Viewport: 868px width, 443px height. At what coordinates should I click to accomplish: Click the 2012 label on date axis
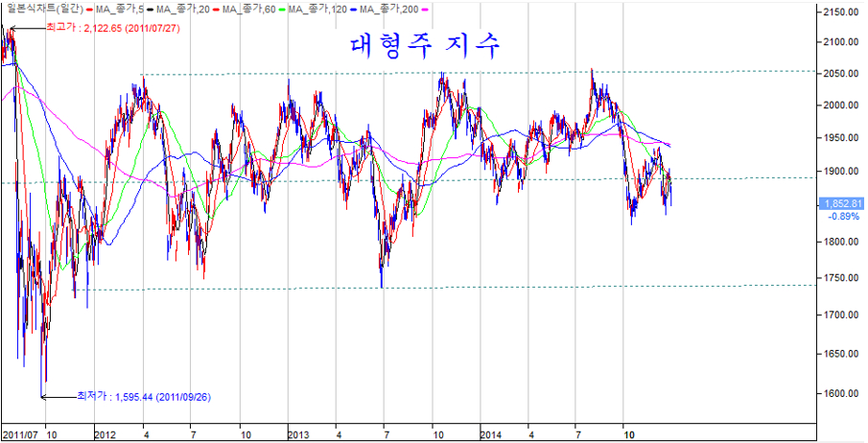106,433
